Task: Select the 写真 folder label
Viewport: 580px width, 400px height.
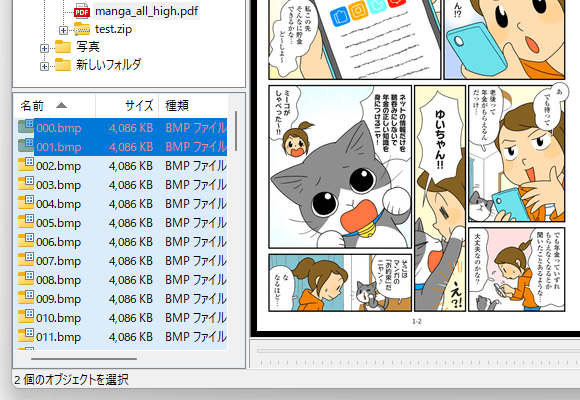Action: [x=88, y=47]
